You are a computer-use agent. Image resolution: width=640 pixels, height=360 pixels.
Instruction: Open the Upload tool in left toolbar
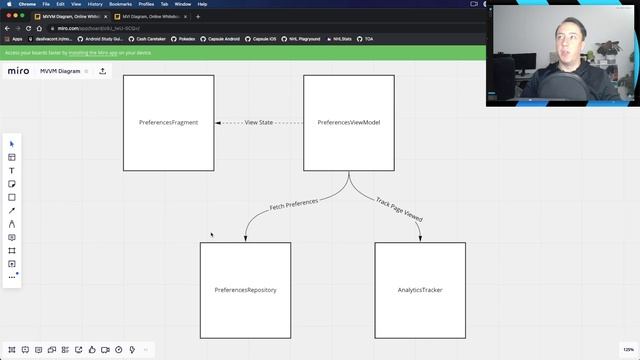pyautogui.click(x=11, y=264)
